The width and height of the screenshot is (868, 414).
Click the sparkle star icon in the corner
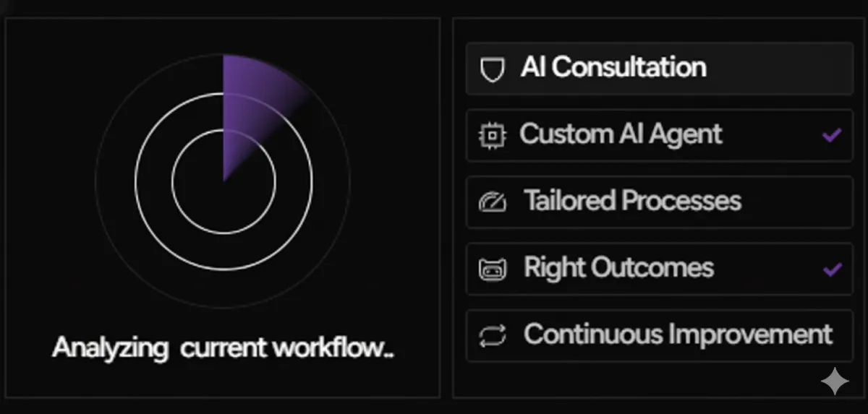835,381
